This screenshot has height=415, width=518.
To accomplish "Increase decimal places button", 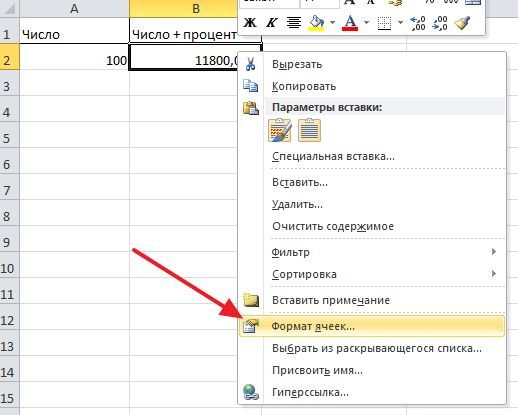I will click(x=418, y=23).
